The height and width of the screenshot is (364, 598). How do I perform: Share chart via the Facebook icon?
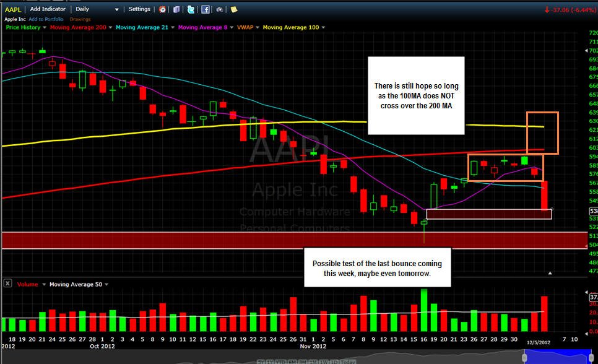click(205, 9)
